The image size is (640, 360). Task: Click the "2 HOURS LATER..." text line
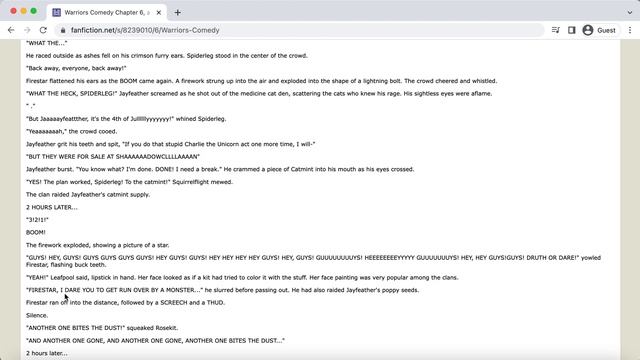pos(52,207)
